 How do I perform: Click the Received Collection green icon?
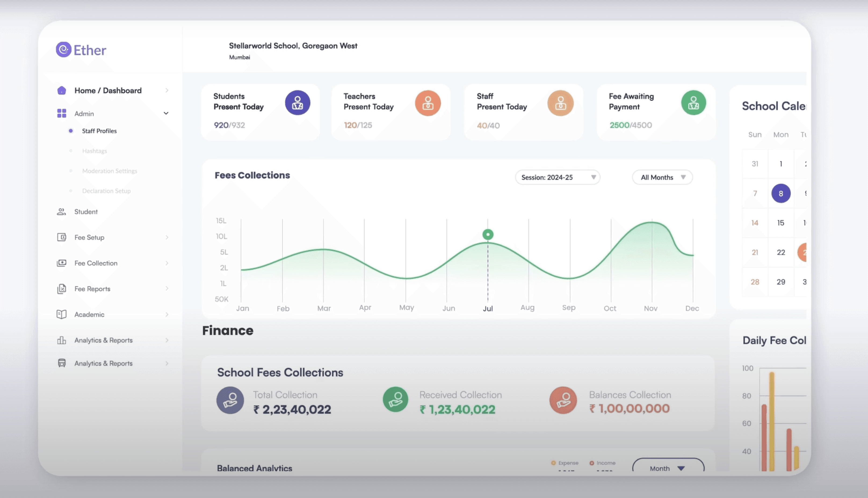pos(395,400)
